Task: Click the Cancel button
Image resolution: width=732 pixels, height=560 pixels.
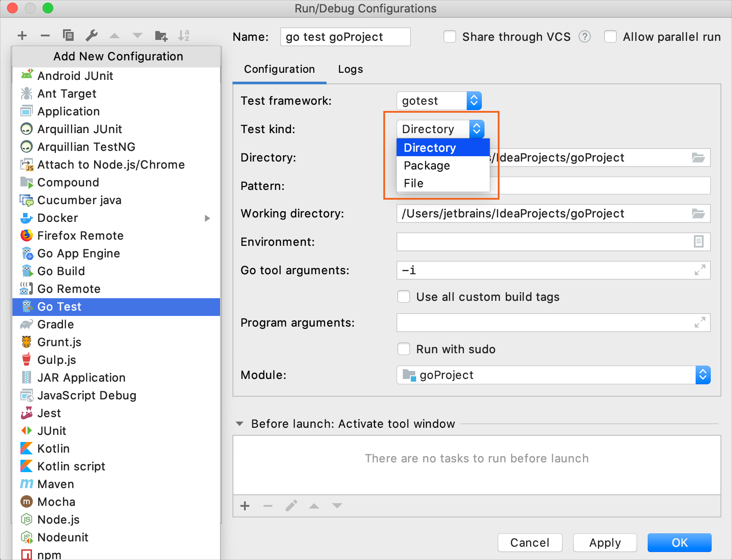Action: [x=530, y=543]
